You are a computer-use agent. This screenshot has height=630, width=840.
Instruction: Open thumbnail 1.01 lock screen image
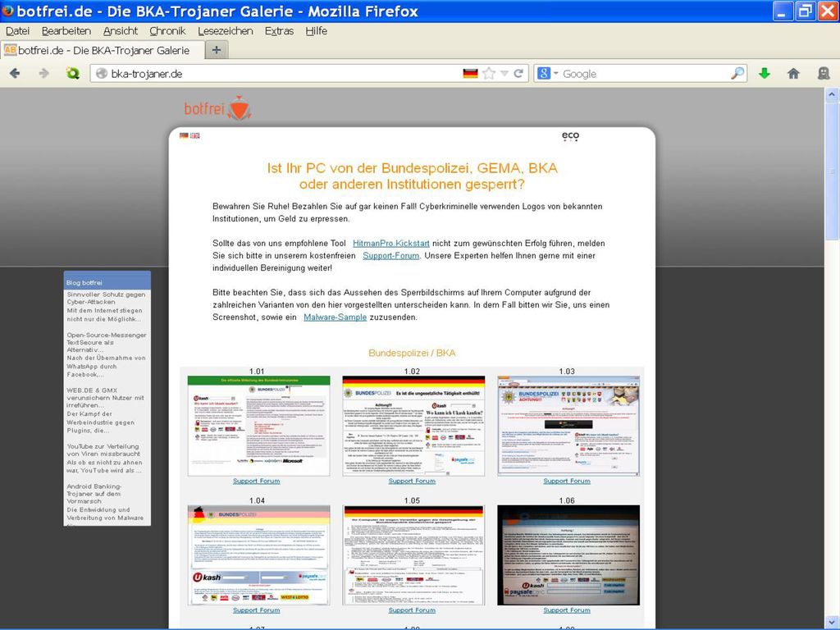(258, 426)
